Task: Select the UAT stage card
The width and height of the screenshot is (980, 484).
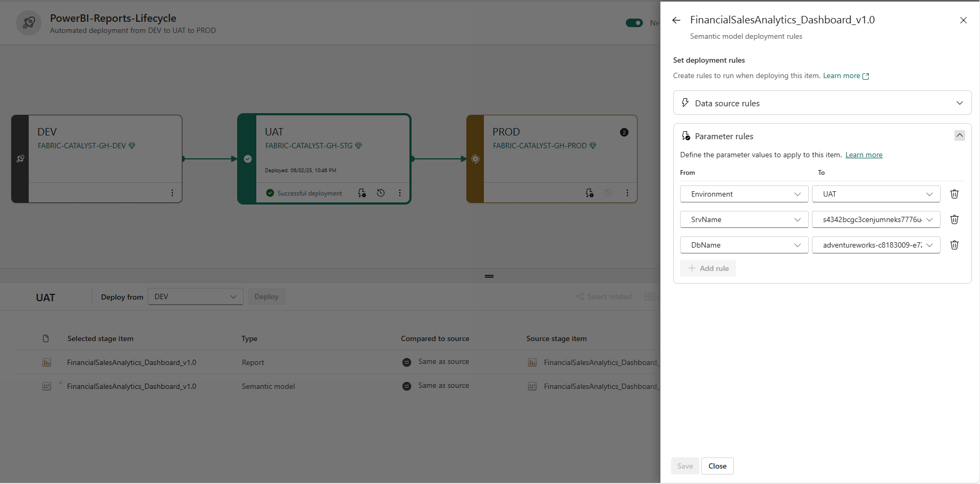Action: tap(324, 159)
